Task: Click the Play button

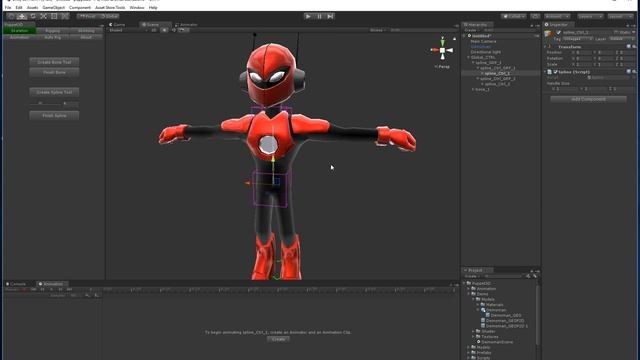Action: [308, 16]
